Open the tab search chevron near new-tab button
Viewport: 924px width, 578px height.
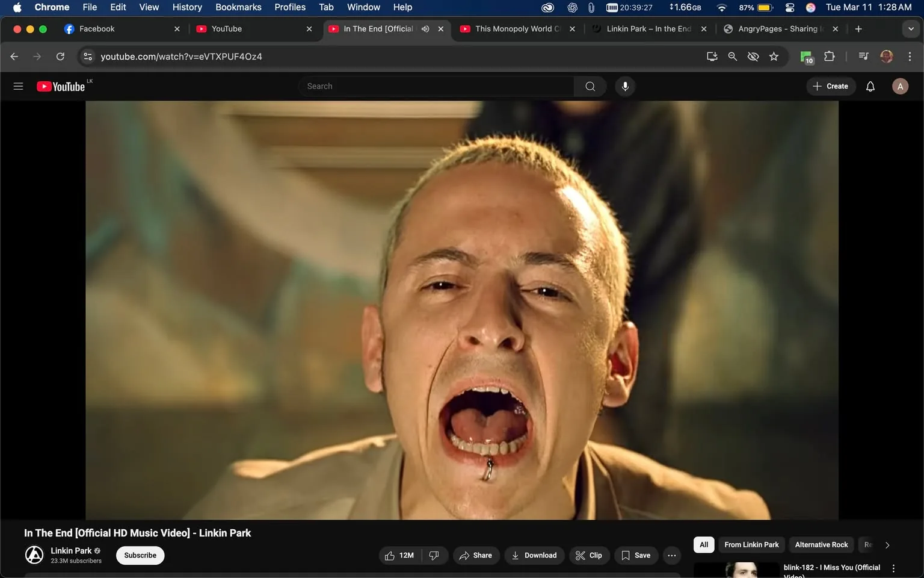pyautogui.click(x=910, y=28)
